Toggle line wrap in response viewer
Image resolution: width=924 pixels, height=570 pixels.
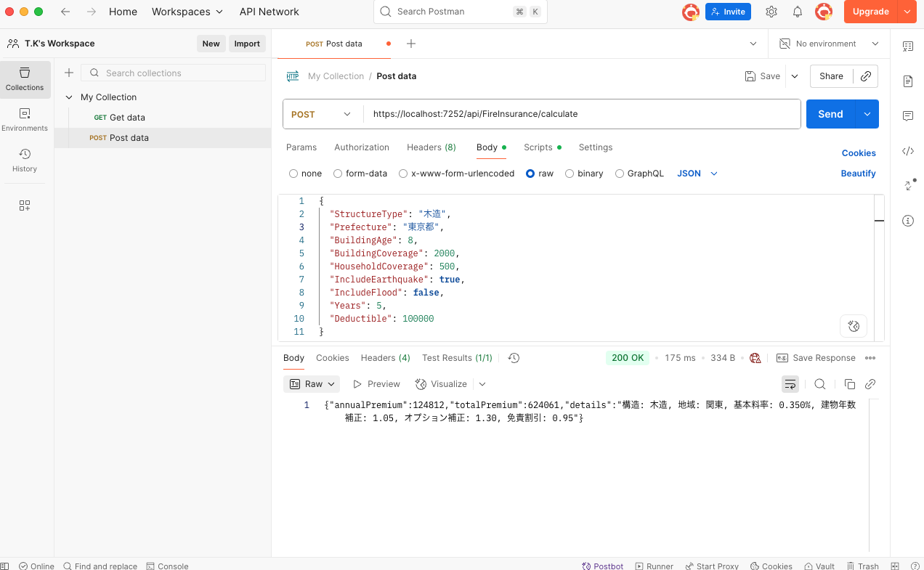point(790,384)
